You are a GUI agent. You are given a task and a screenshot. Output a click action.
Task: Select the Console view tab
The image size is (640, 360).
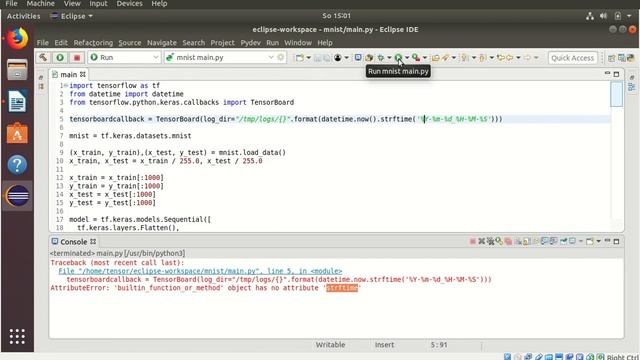coord(73,242)
